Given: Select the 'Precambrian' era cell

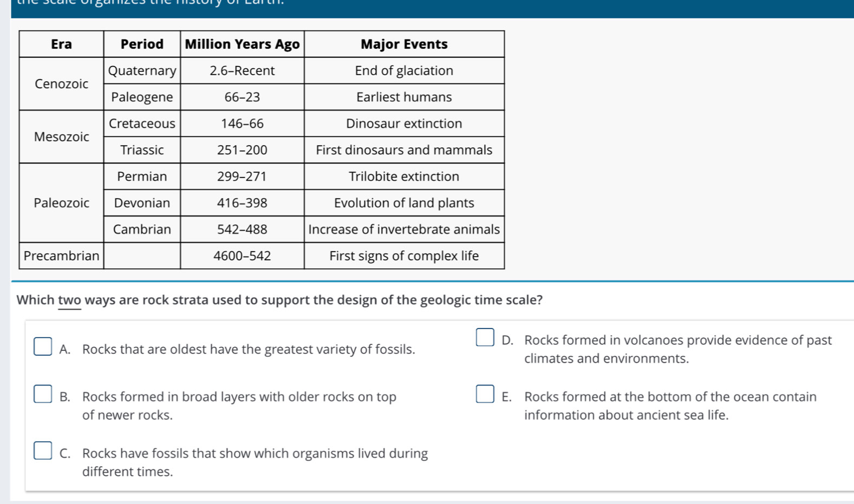Looking at the screenshot, I should 61,256.
